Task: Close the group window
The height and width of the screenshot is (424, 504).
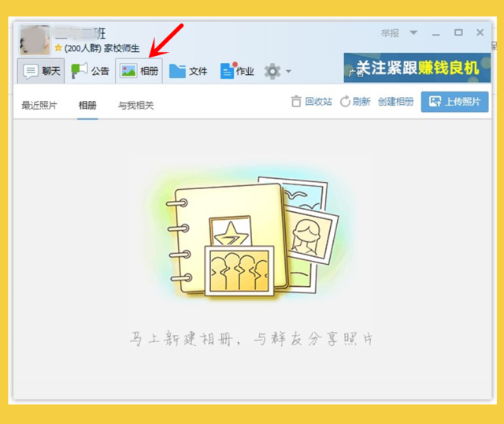Action: 480,32
